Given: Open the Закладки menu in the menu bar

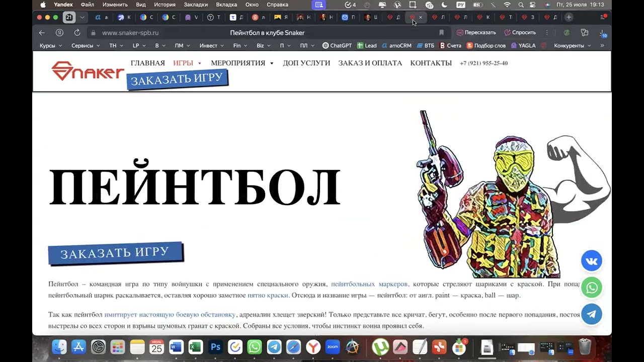Looking at the screenshot, I should [196, 5].
